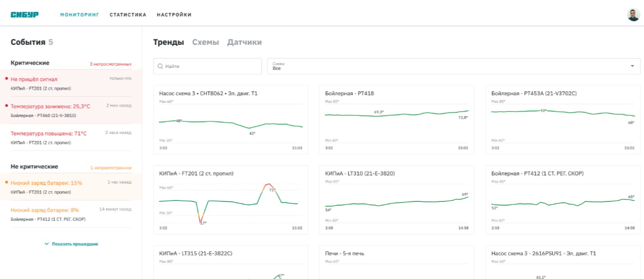The image size is (644, 279).
Task: Switch to the Схемы tab
Action: pos(205,42)
